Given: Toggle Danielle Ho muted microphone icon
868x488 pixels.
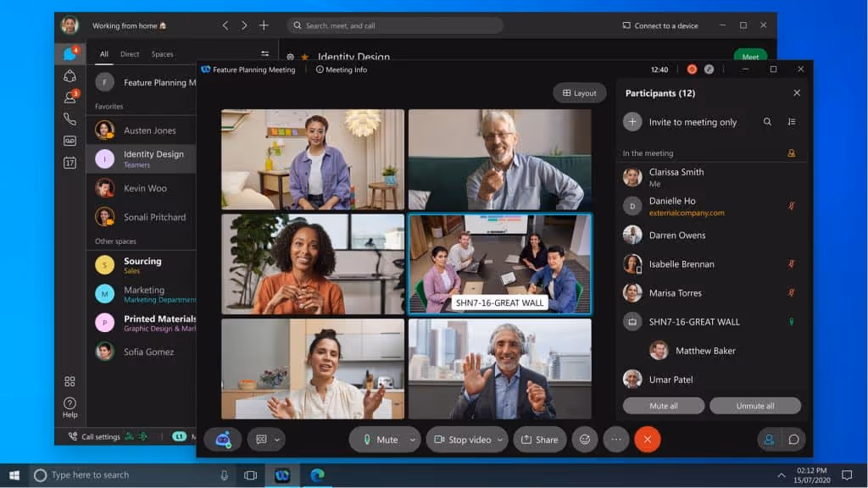Looking at the screenshot, I should point(792,206).
